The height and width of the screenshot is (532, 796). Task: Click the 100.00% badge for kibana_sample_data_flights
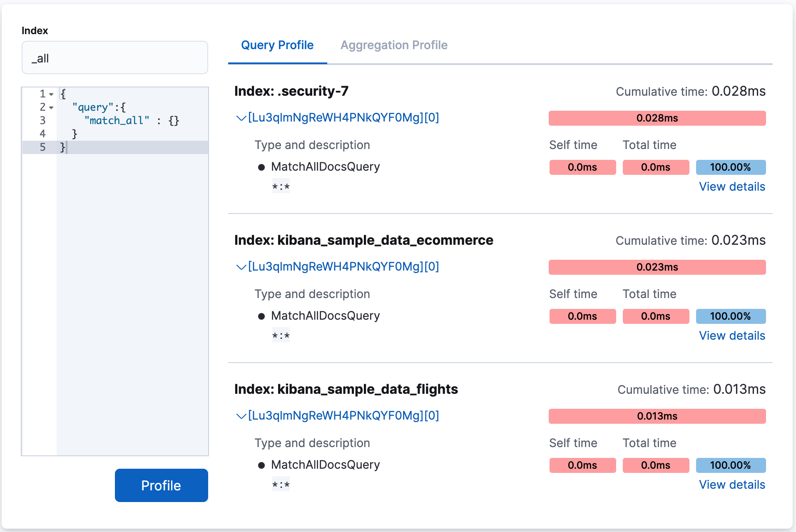pos(731,465)
